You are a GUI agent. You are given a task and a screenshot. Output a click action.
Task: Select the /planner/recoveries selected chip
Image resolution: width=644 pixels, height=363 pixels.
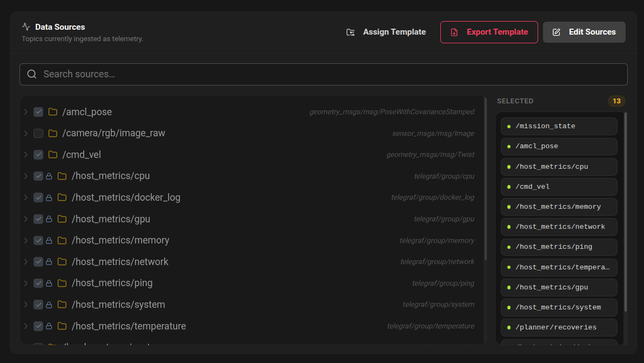click(x=559, y=327)
